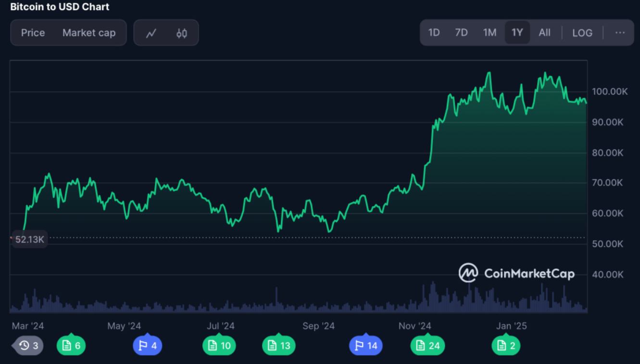This screenshot has height=364, width=640.
Task: Click the 100.00K price axis label
Action: [609, 92]
